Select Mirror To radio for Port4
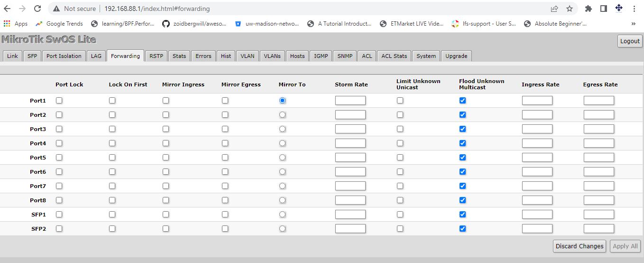Screen dimensions: 644x263 283,143
